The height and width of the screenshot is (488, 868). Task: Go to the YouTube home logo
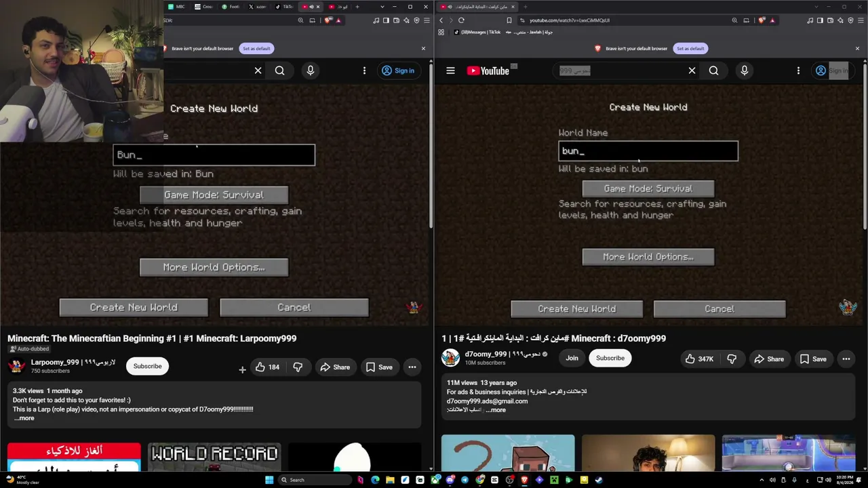tap(488, 70)
